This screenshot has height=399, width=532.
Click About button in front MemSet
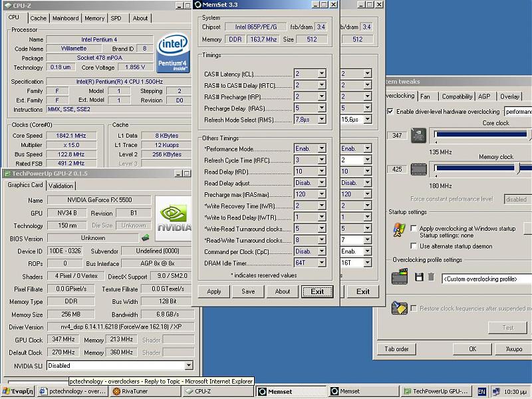282,291
